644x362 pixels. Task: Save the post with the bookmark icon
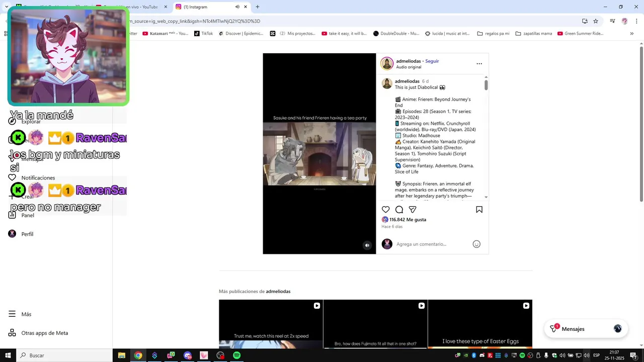point(479,210)
